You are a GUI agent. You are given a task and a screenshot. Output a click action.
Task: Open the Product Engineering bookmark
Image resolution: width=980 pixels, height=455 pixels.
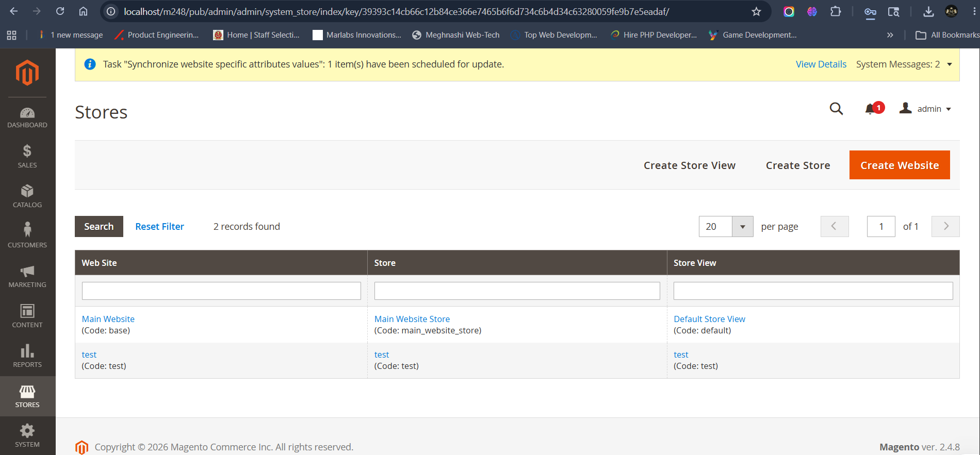(157, 35)
